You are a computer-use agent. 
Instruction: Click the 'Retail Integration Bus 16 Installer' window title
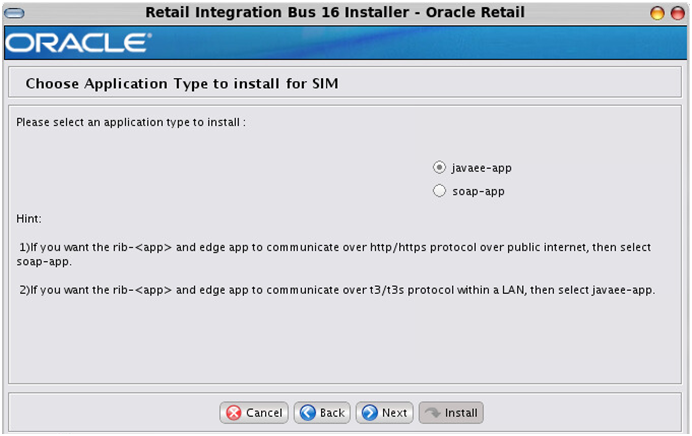click(x=335, y=12)
